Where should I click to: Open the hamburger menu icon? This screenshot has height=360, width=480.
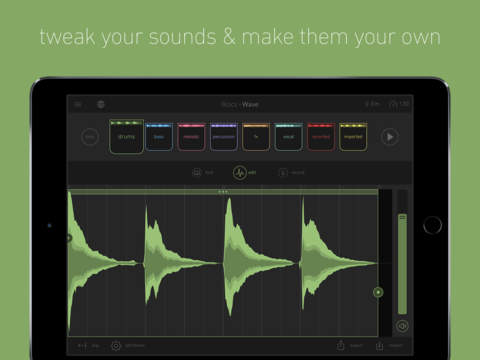click(x=78, y=104)
